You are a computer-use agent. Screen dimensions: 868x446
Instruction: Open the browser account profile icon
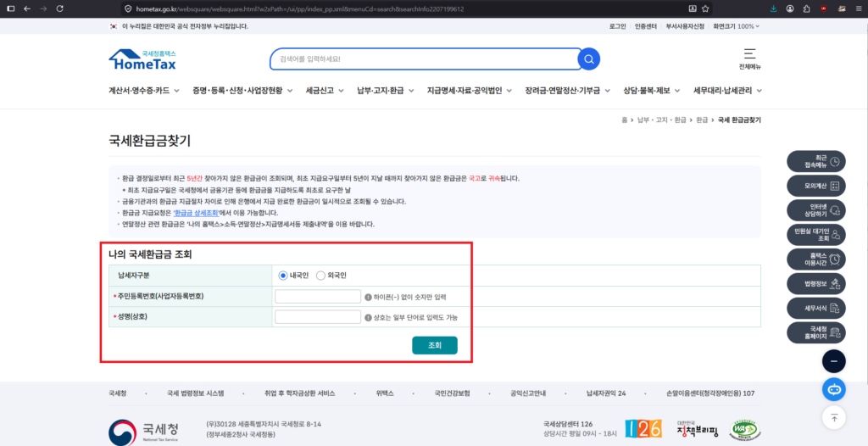tap(790, 8)
